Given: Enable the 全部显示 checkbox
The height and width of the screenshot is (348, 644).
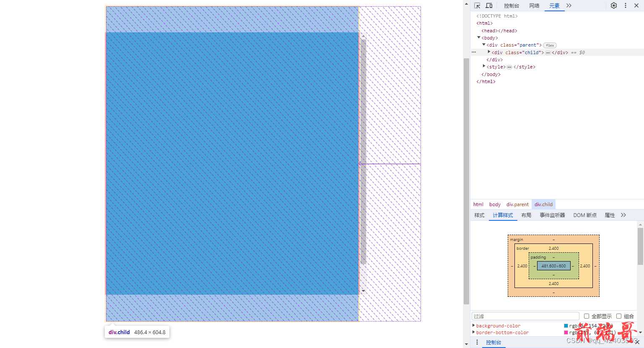Looking at the screenshot, I should tap(587, 316).
